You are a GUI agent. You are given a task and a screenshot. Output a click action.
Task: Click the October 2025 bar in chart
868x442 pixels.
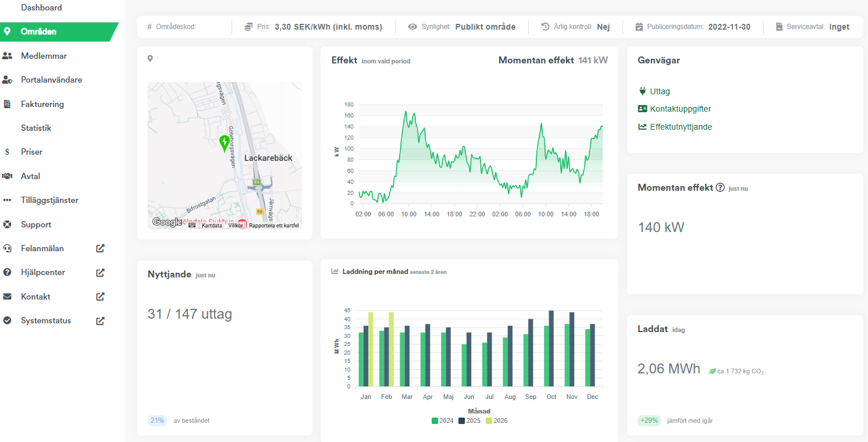(552, 349)
